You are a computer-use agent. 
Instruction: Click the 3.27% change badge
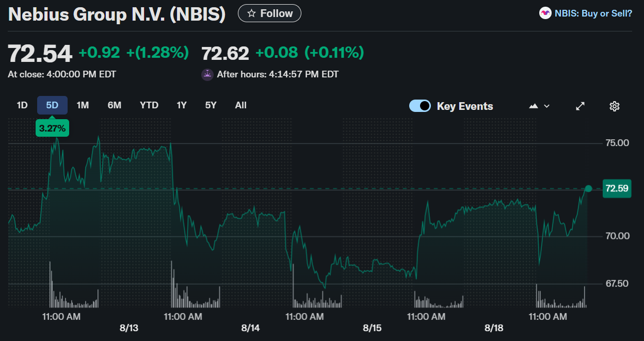52,128
